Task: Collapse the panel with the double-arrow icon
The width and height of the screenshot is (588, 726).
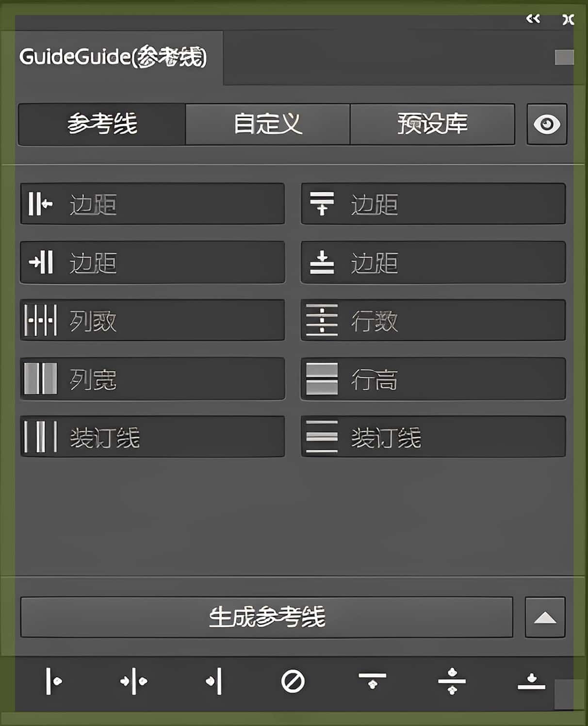Action: tap(533, 19)
